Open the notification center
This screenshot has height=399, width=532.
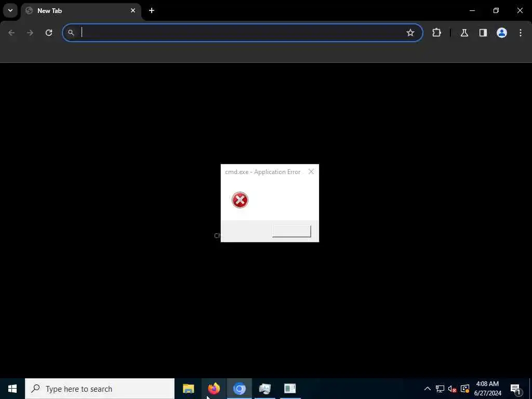516,389
